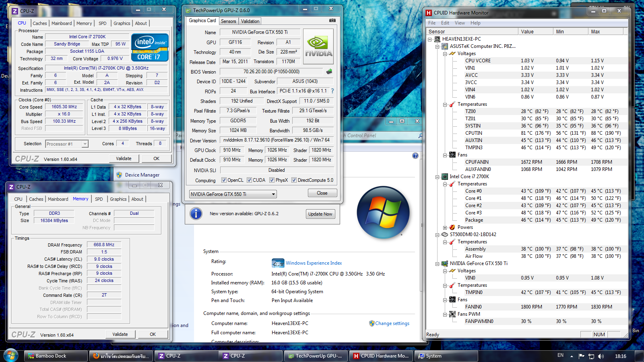Image resolution: width=644 pixels, height=362 pixels.
Task: Collapse the ST500DM002-1BD142 tree node
Action: [438, 234]
